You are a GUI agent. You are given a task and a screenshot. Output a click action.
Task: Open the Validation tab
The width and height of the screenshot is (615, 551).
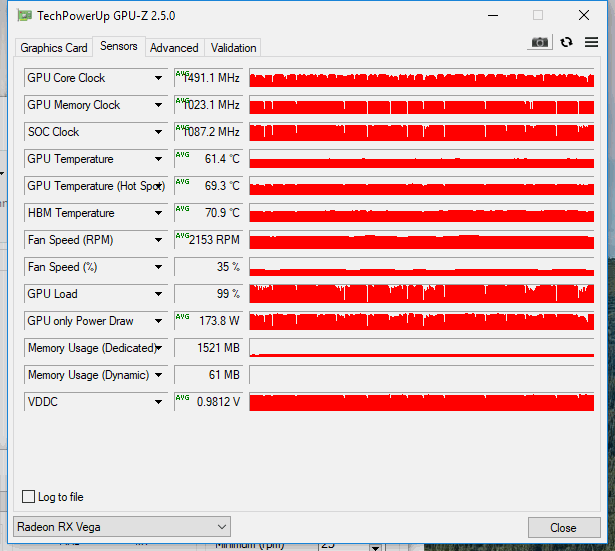(233, 48)
